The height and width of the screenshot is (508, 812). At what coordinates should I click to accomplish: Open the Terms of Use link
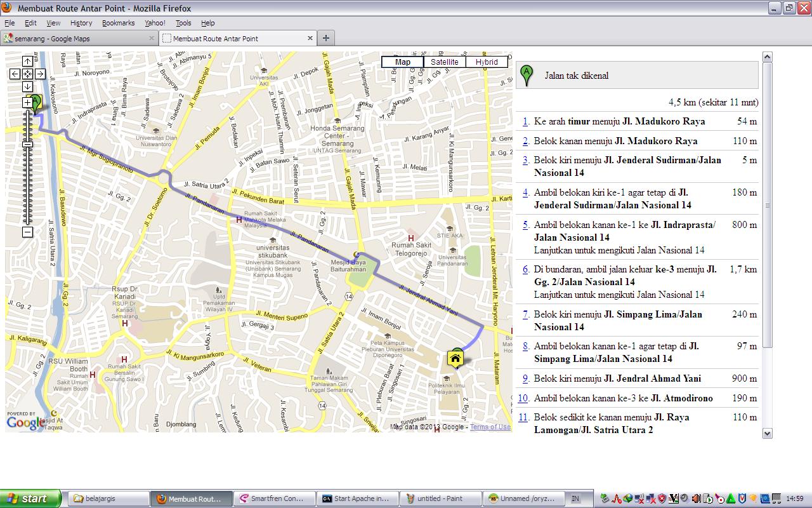pyautogui.click(x=490, y=427)
